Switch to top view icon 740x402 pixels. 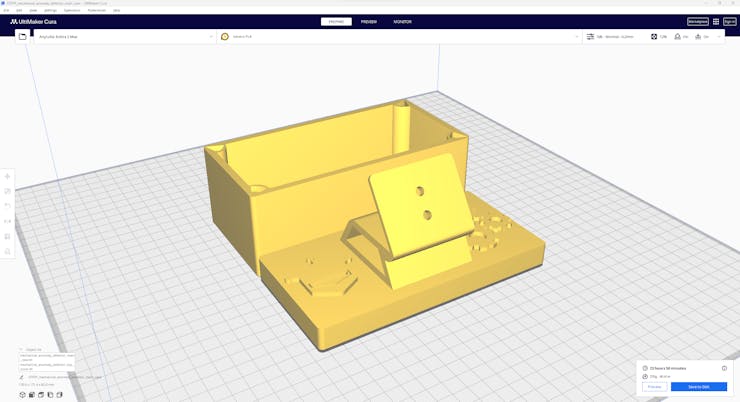[x=41, y=395]
